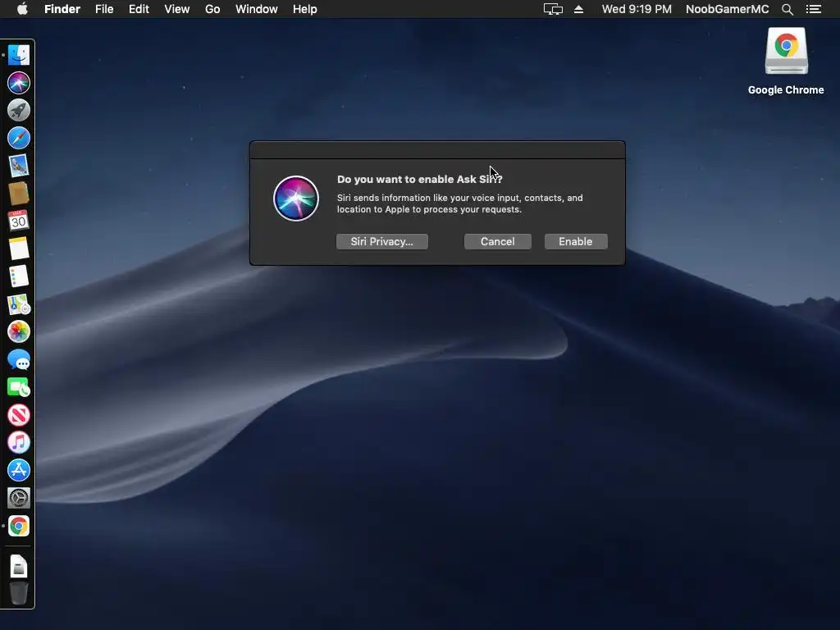
Task: Open Mail stamp icon in Dock
Action: coord(19,166)
